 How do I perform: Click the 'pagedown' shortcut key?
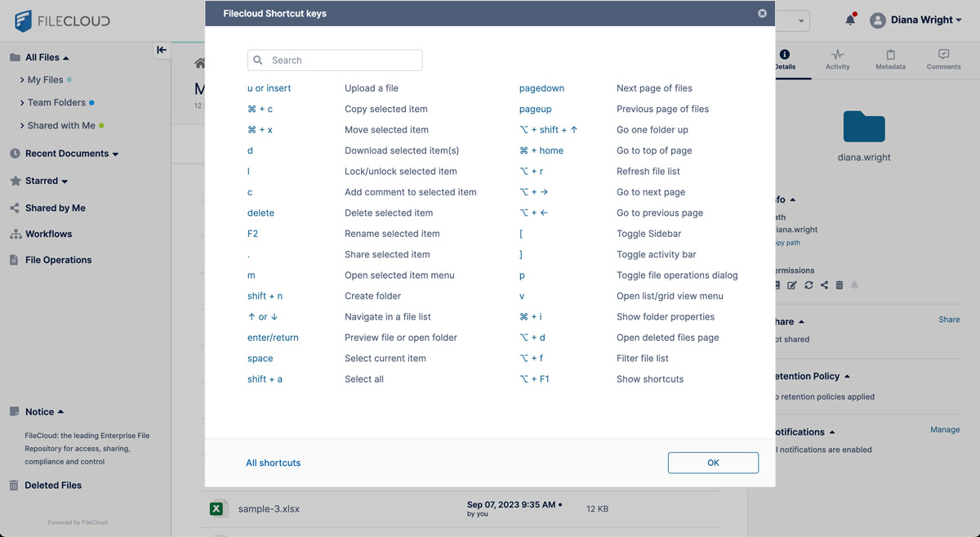[x=541, y=88]
